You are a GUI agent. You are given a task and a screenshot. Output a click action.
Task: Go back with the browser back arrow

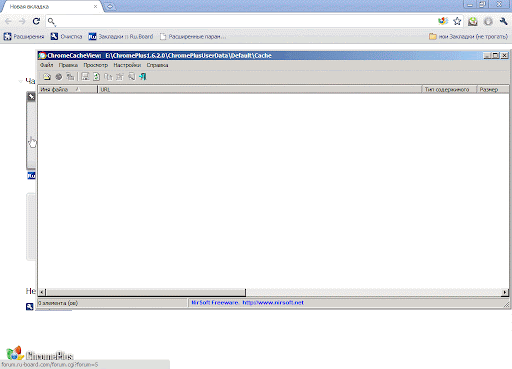point(8,21)
